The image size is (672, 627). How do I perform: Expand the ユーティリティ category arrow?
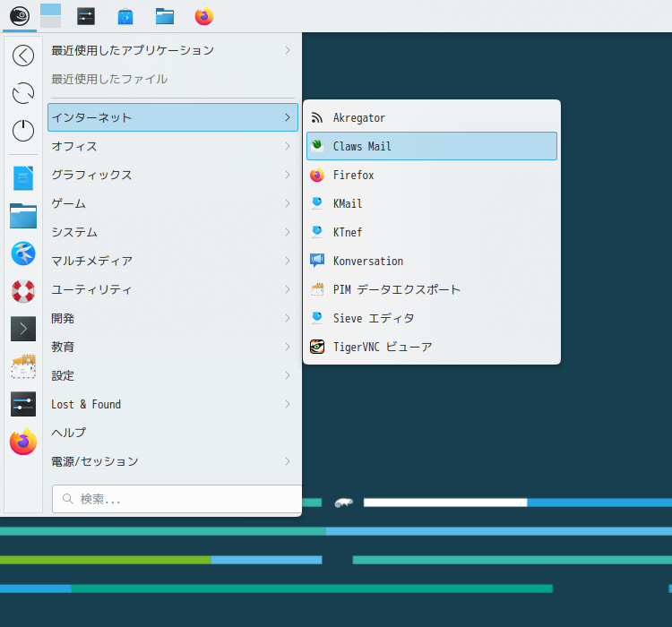[288, 289]
